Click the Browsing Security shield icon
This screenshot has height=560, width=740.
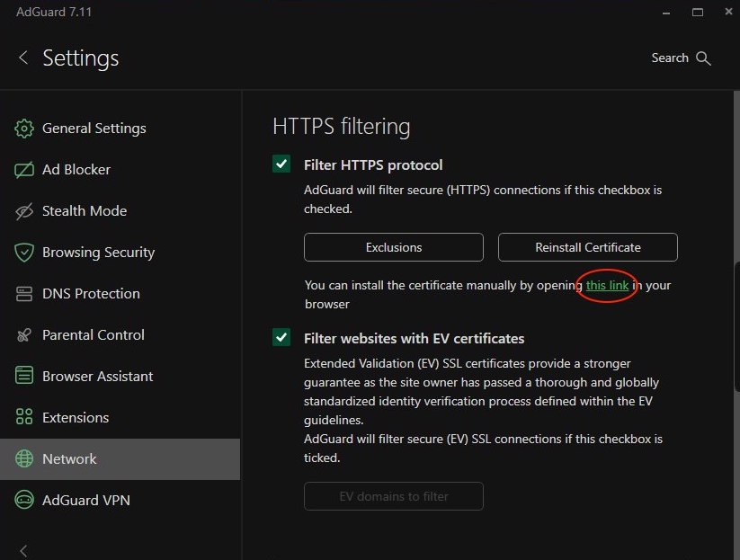point(24,253)
